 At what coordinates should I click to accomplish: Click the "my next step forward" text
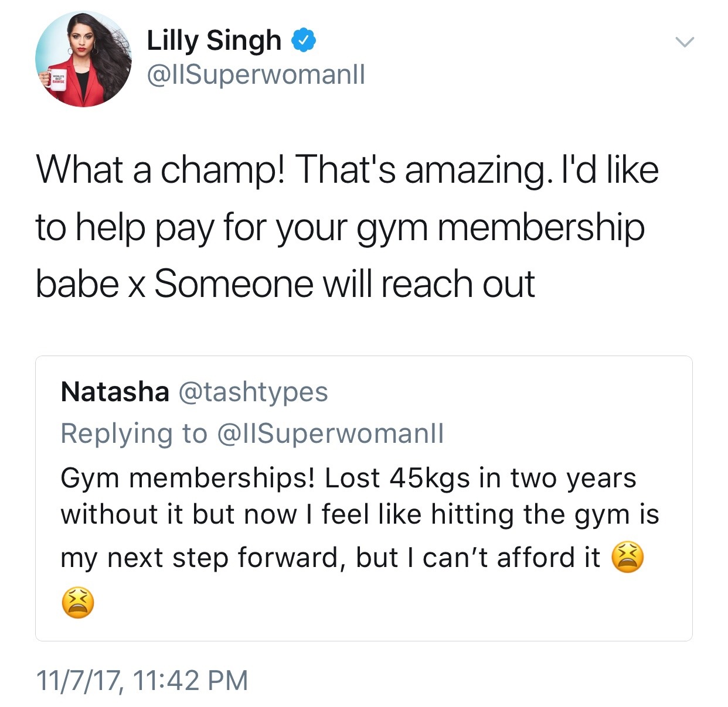[200, 557]
